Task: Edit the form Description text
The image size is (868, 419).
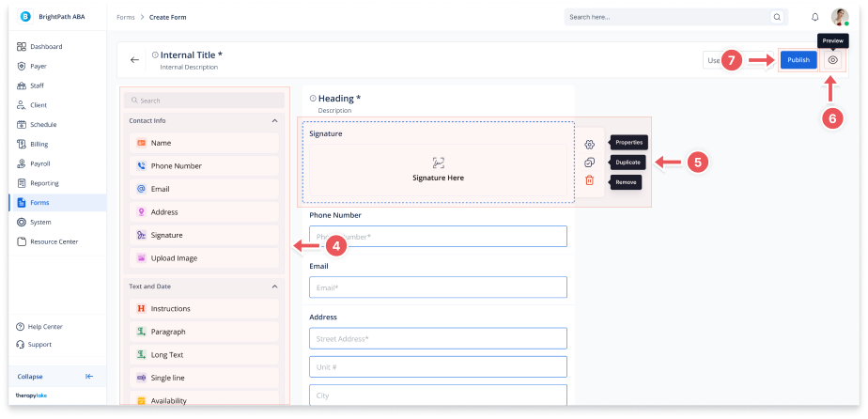Action: click(335, 111)
